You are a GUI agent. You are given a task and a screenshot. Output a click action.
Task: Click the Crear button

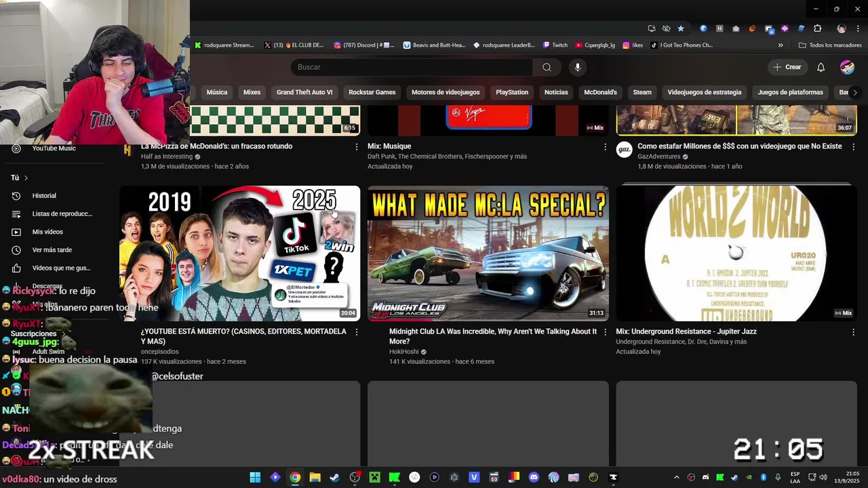(787, 67)
